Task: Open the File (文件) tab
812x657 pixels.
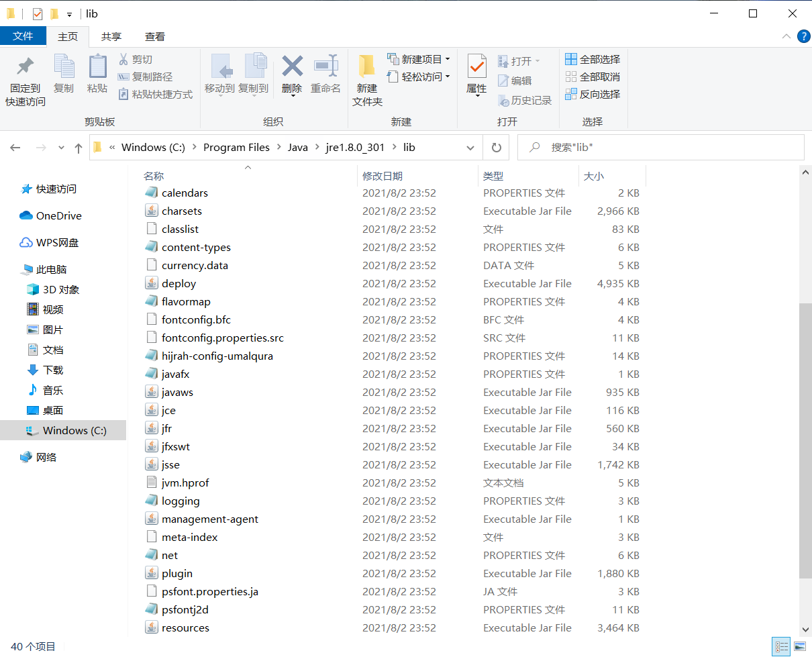Action: [x=23, y=36]
